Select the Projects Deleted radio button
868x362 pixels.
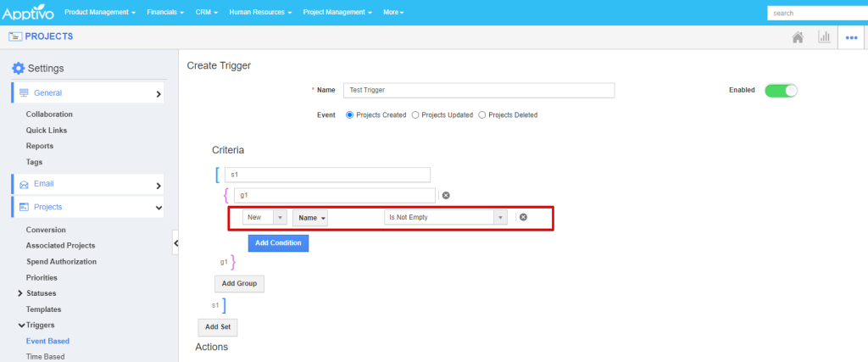[483, 115]
